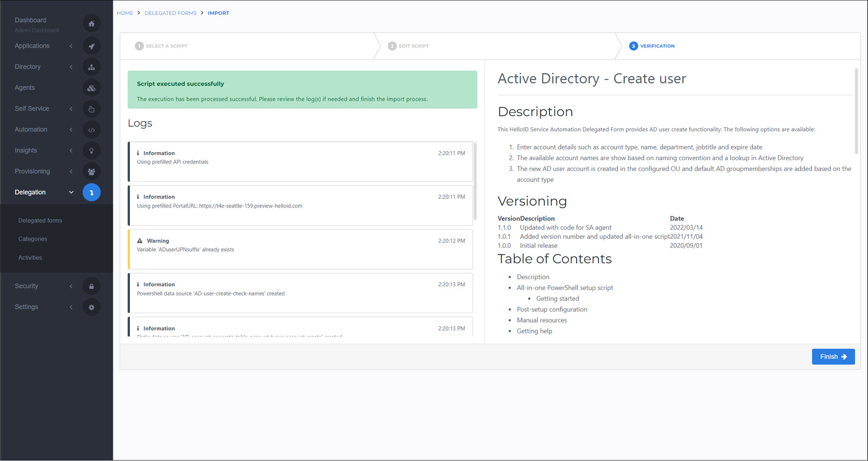
Task: Open Agents in the sidebar
Action: [x=24, y=87]
